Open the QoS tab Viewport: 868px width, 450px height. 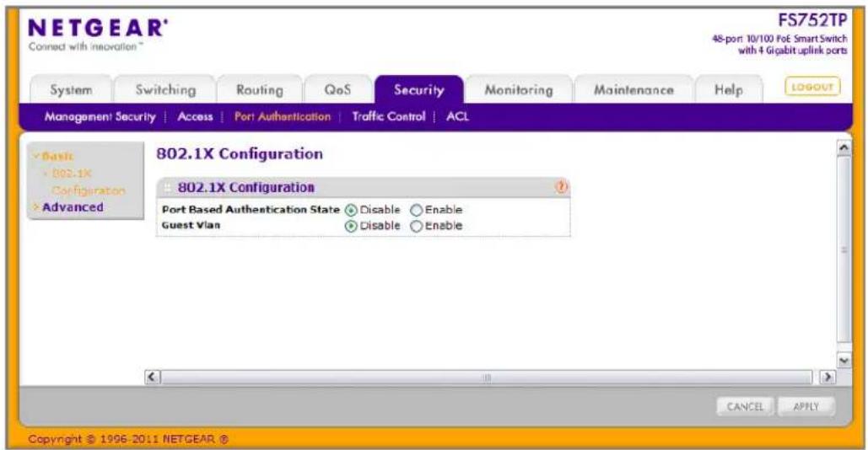tap(337, 90)
